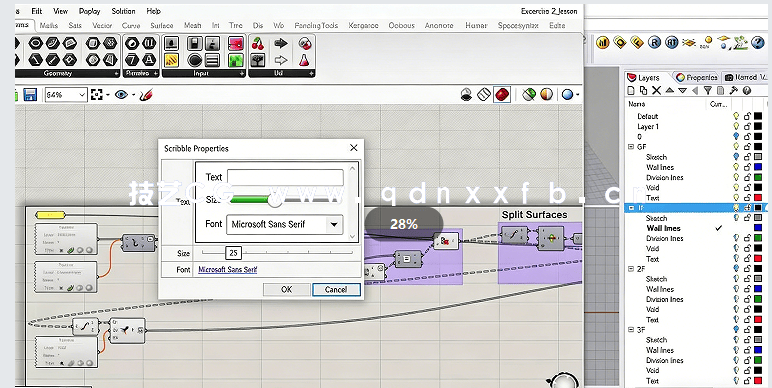This screenshot has width=772, height=388.
Task: Select the red shaded preview mode icon
Action: (502, 94)
